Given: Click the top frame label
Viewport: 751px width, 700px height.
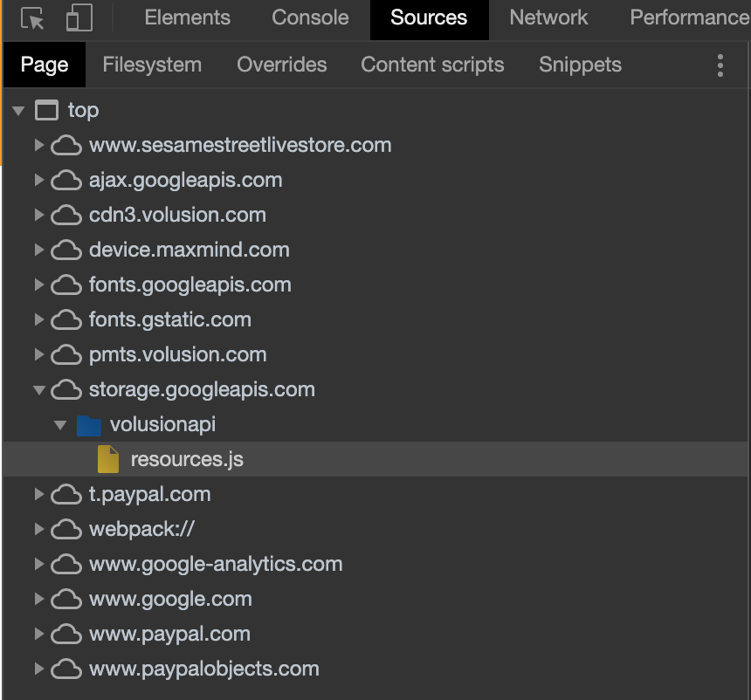Looking at the screenshot, I should (83, 111).
